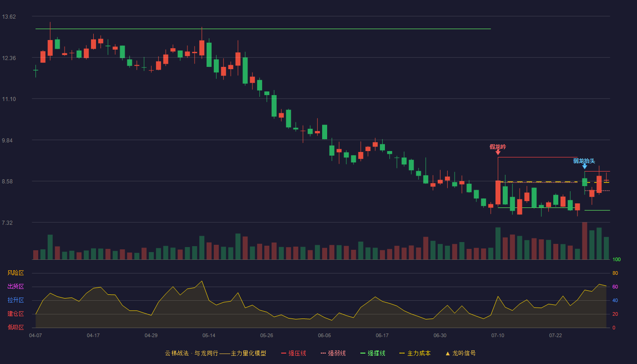Click the 40 indicator scale value
This screenshot has height=364, width=637.
tap(615, 300)
